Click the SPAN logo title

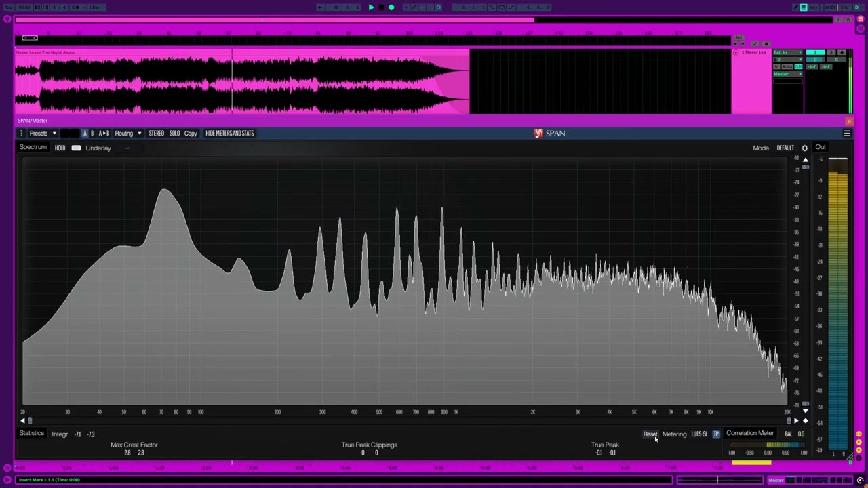point(549,134)
